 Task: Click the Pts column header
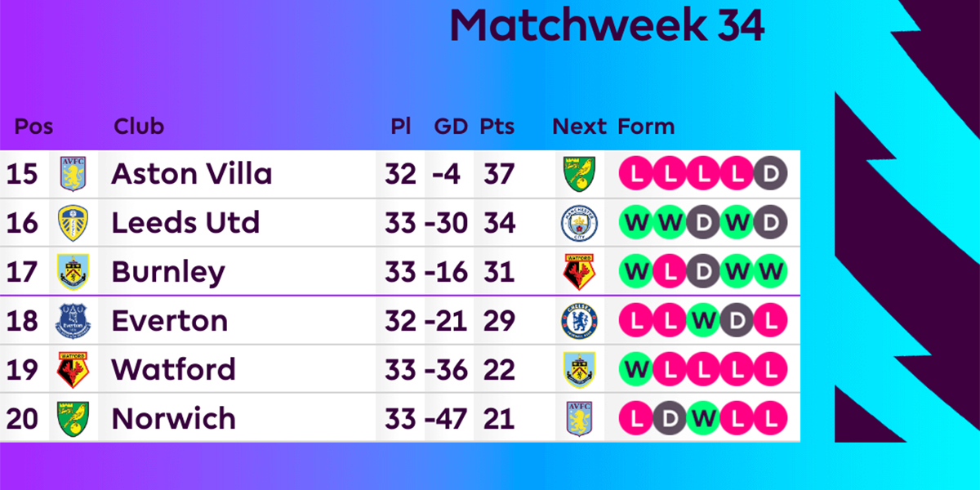click(497, 127)
